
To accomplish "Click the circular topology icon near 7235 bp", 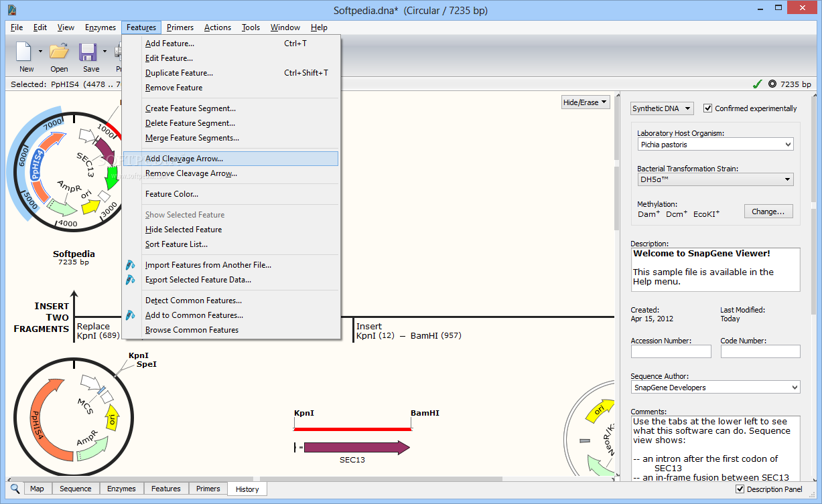I will (x=772, y=84).
